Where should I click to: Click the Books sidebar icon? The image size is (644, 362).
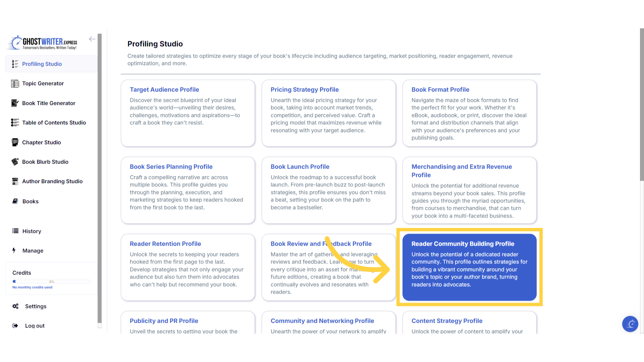coord(15,201)
